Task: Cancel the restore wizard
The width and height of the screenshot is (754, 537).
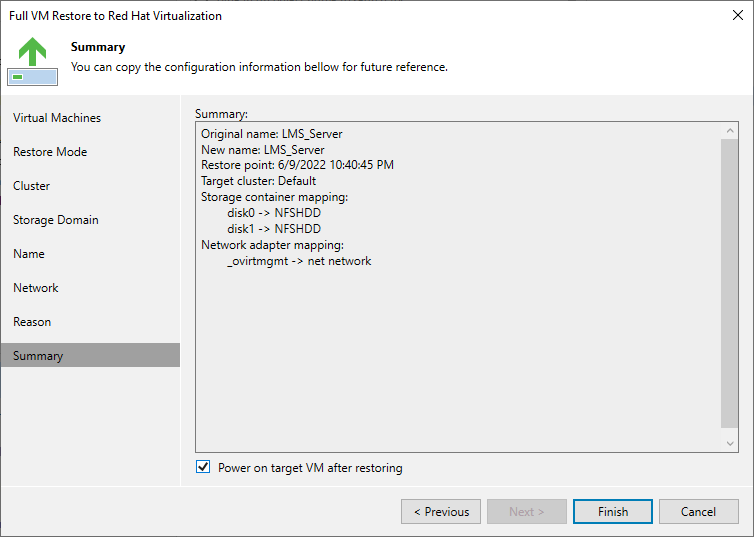Action: pos(698,512)
